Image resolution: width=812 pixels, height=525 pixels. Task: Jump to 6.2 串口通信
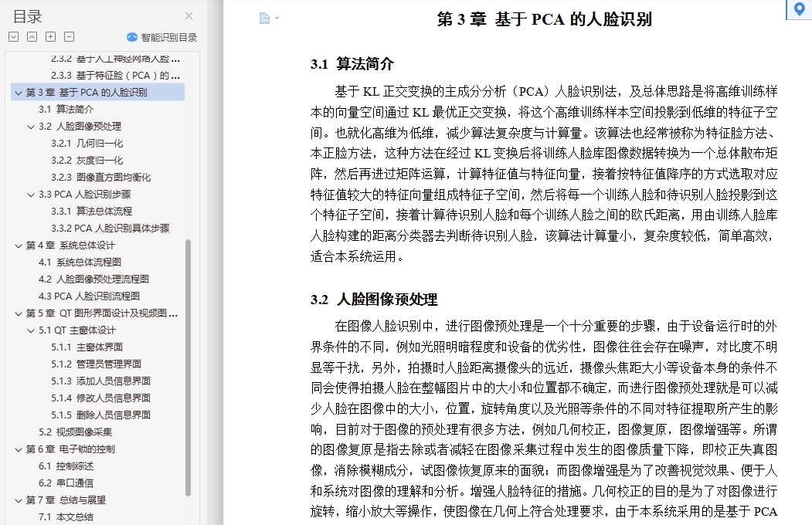coord(66,483)
